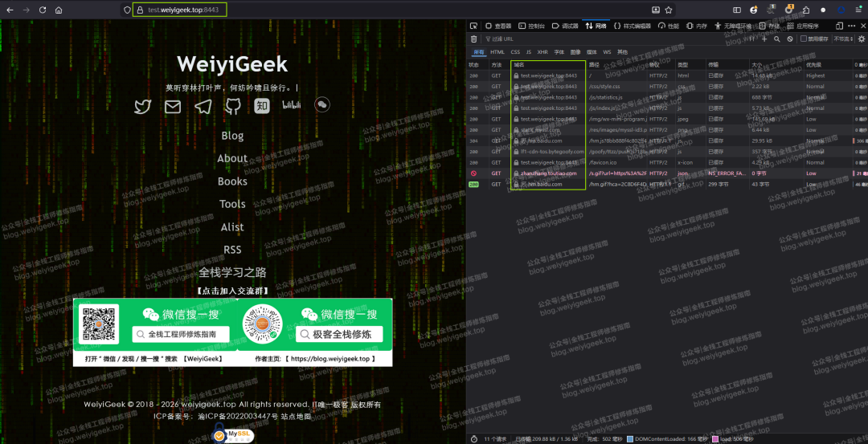
Task: Go back with the browser back arrow
Action: coord(10,10)
